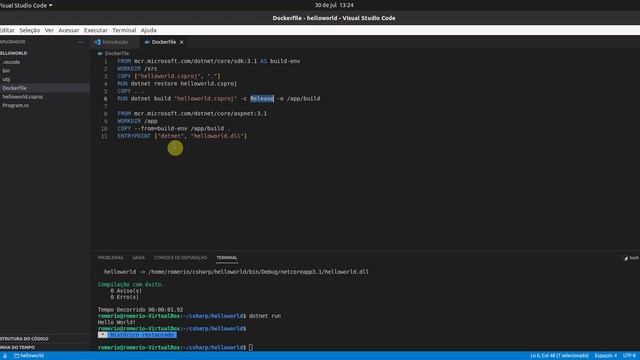Open the Editar menu
Screen dimensions: 640x360
pos(7,30)
